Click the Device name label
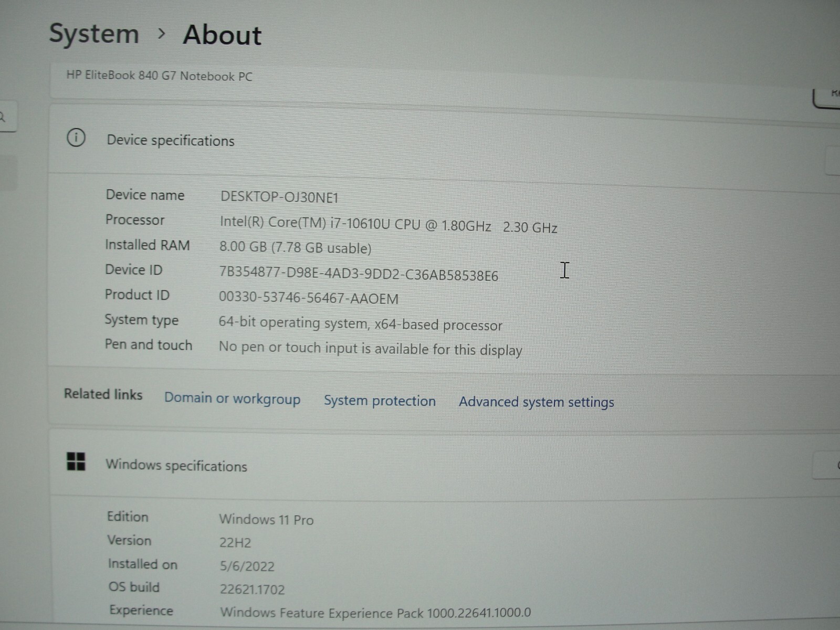 [x=145, y=195]
